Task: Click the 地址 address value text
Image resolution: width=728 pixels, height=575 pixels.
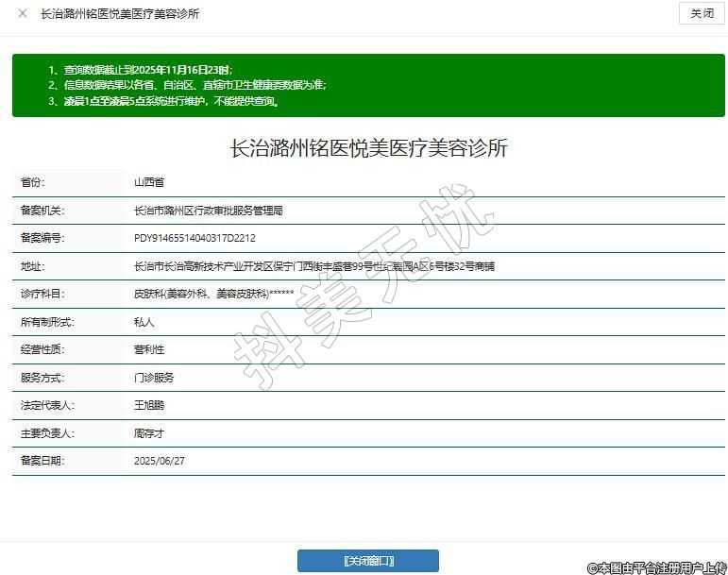Action: pyautogui.click(x=314, y=266)
